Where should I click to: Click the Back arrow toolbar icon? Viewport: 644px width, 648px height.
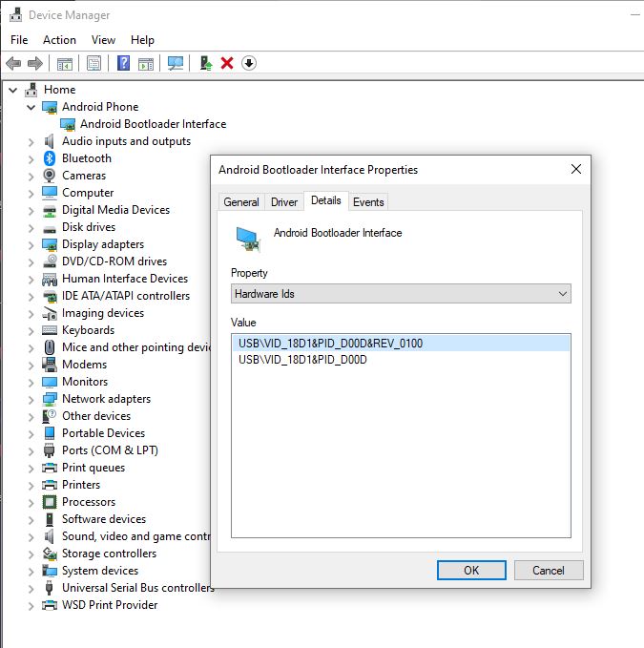point(13,63)
